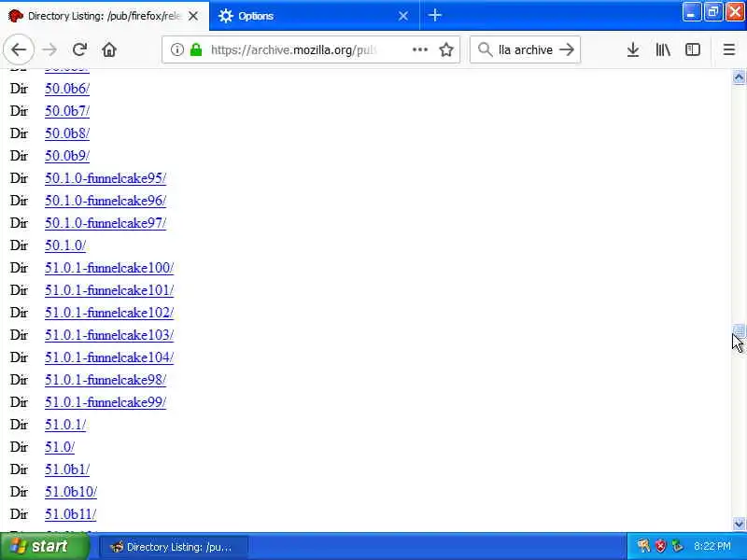Open the page actions three-dot menu
Image resolution: width=747 pixels, height=560 pixels.
click(x=419, y=49)
